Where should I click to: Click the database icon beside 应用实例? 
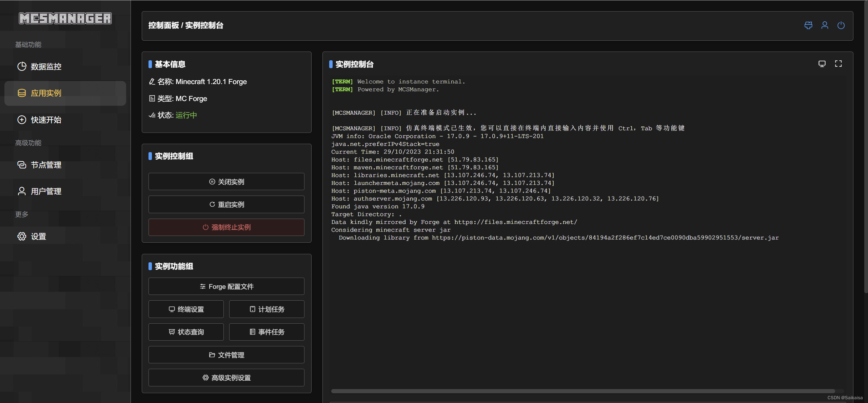(22, 93)
